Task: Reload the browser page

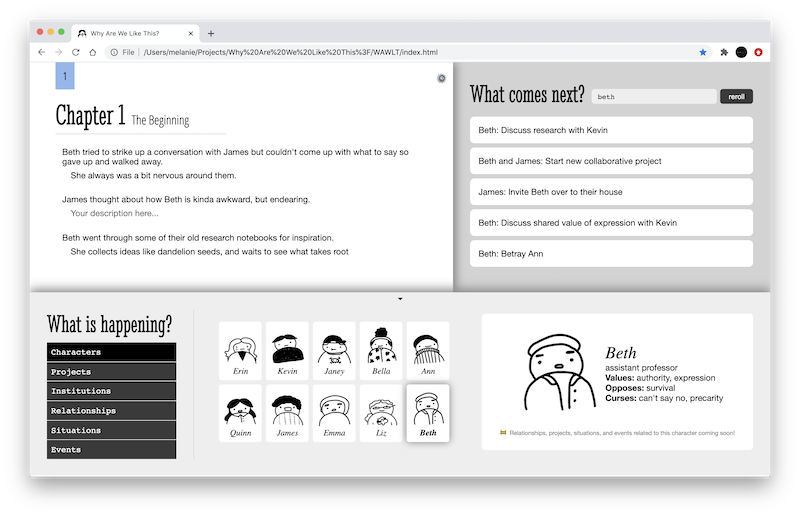Action: coord(76,52)
